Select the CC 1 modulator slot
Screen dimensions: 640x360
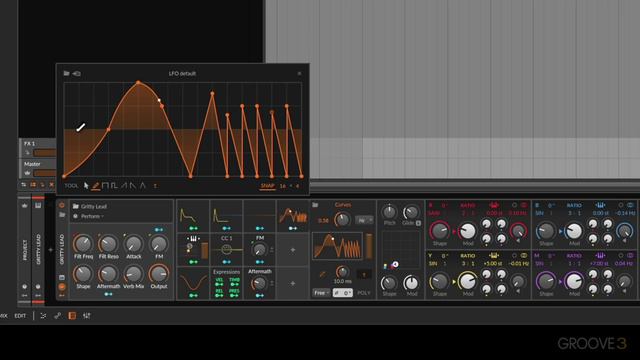coord(226,249)
